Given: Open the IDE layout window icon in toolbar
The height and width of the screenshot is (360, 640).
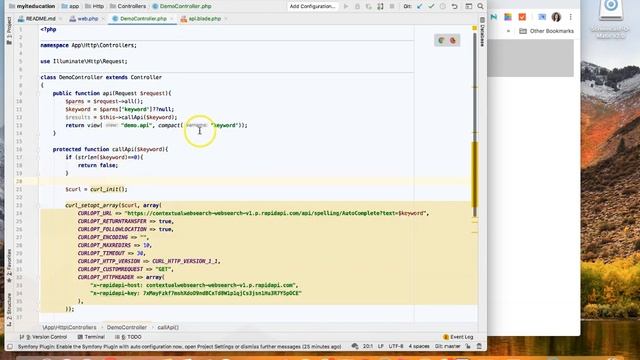Looking at the screenshot, I should (x=469, y=7).
